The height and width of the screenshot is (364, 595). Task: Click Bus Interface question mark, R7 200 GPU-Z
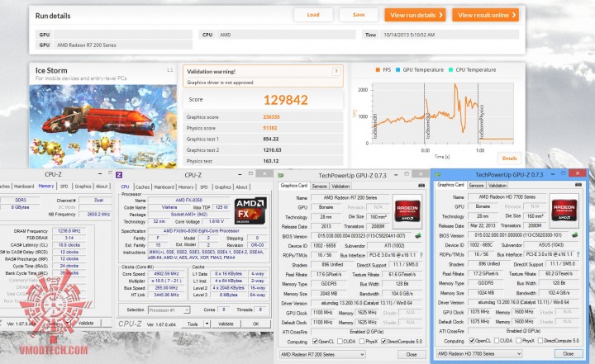421,255
